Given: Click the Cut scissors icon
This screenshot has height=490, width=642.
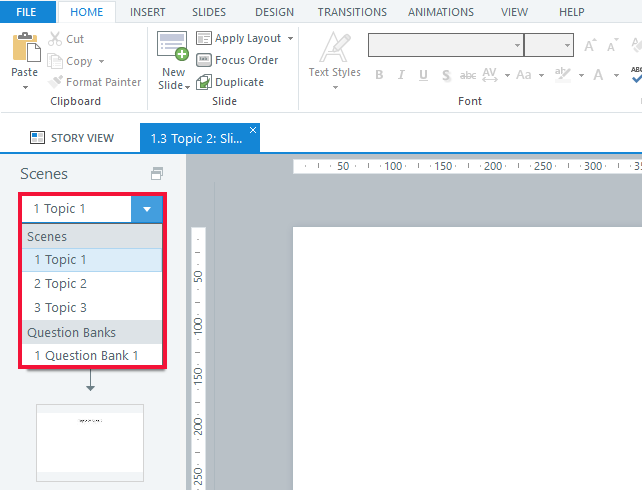Looking at the screenshot, I should [x=55, y=39].
